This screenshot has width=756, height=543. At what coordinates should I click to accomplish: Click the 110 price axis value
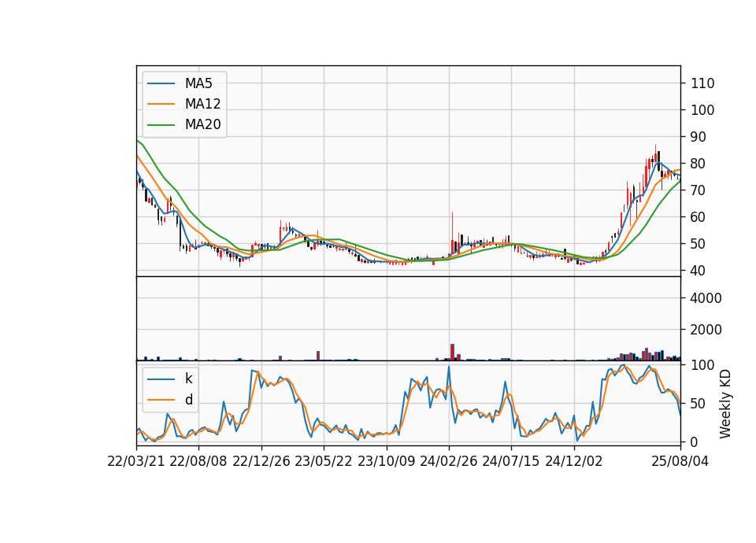point(702,83)
